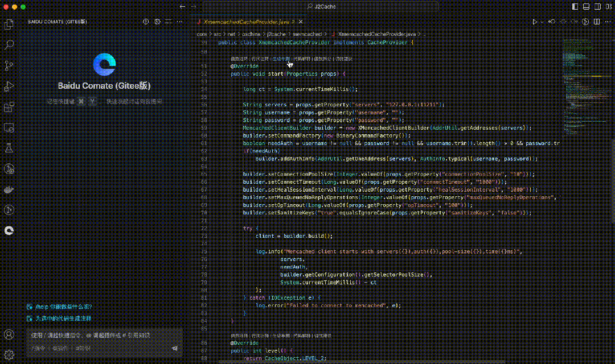
Task: Click the BAIDU COMATE panel title
Action: click(x=58, y=22)
